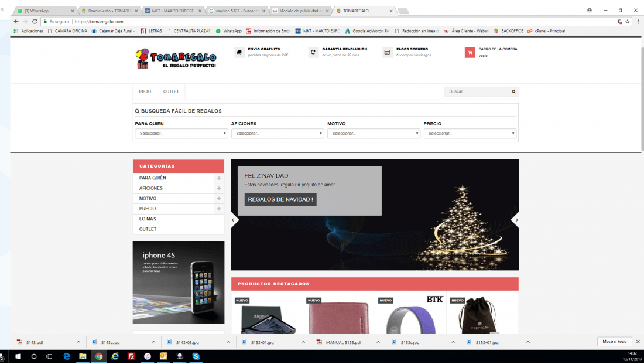
Task: Click the address bar URL
Action: [x=99, y=21]
